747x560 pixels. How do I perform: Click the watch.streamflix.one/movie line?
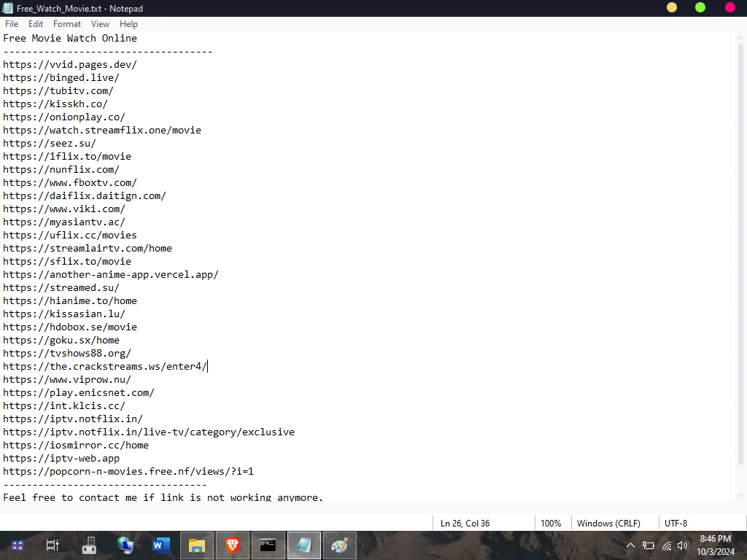click(x=102, y=130)
